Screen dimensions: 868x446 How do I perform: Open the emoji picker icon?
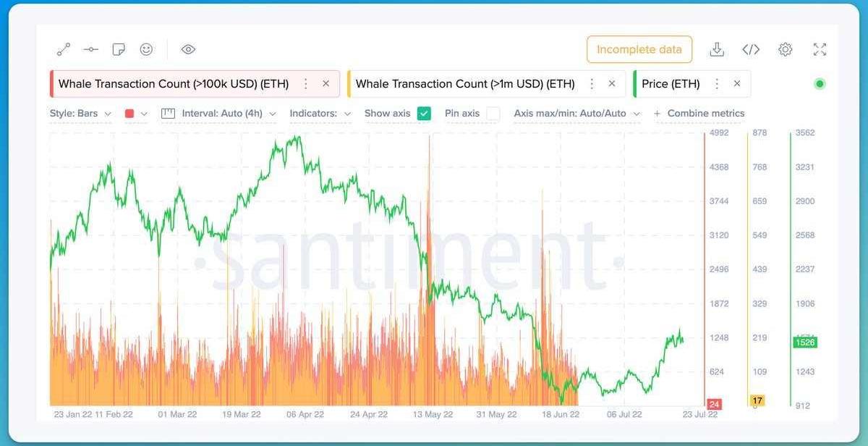point(146,49)
